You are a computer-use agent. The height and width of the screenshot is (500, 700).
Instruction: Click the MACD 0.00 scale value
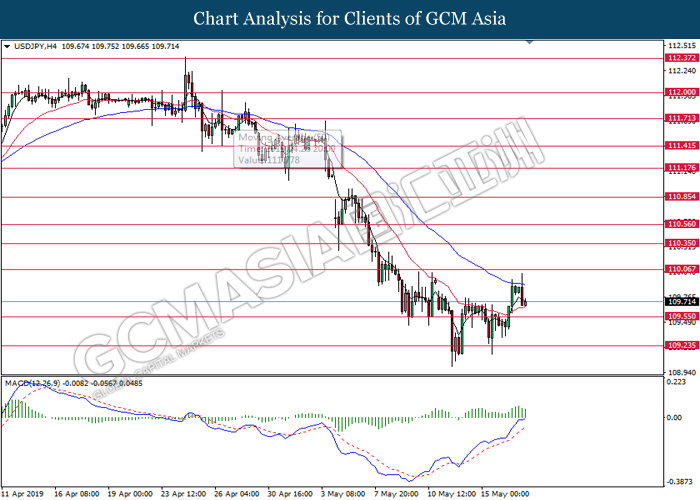coord(675,418)
